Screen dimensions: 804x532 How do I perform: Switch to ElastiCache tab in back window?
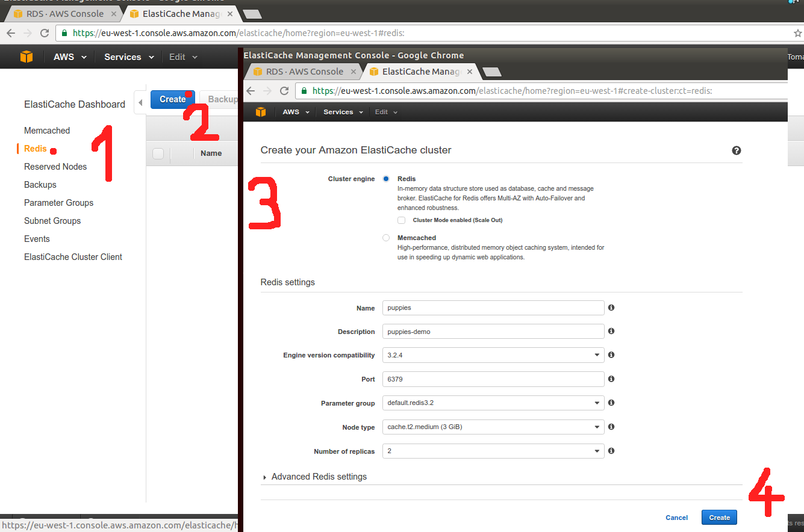[181, 13]
